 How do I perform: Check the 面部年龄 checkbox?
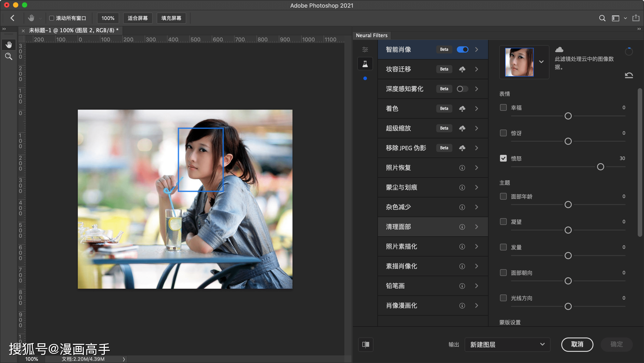503,196
